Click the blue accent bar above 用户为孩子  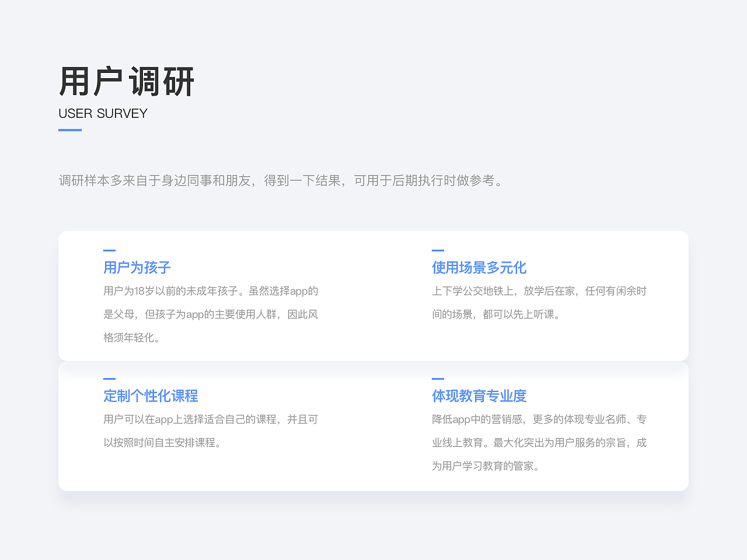(x=108, y=250)
